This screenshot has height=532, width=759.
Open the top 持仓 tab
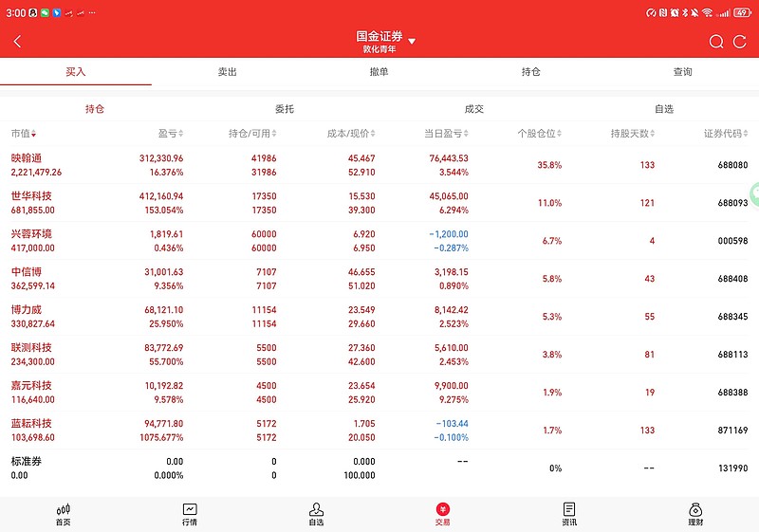(x=530, y=72)
